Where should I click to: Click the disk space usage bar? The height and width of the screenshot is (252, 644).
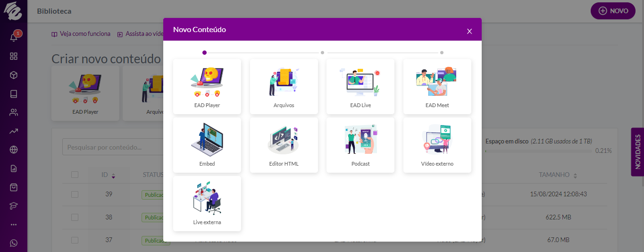pyautogui.click(x=538, y=151)
